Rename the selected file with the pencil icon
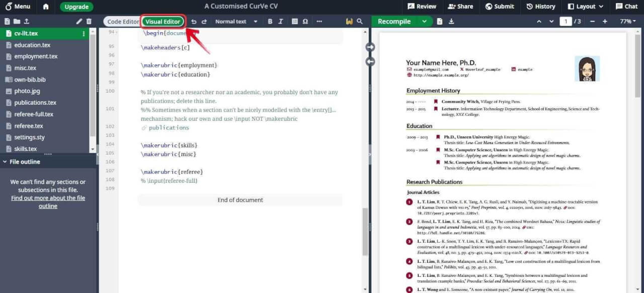Viewport: 644px width, 293px height. coord(80,21)
